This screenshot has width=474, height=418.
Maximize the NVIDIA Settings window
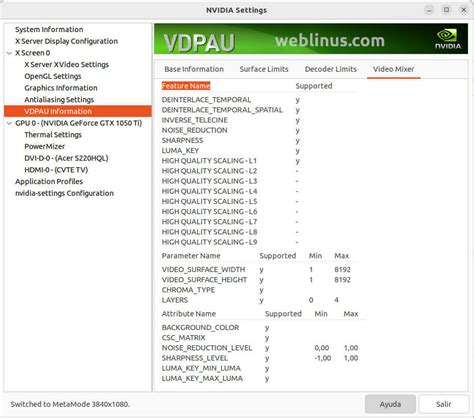coord(446,10)
